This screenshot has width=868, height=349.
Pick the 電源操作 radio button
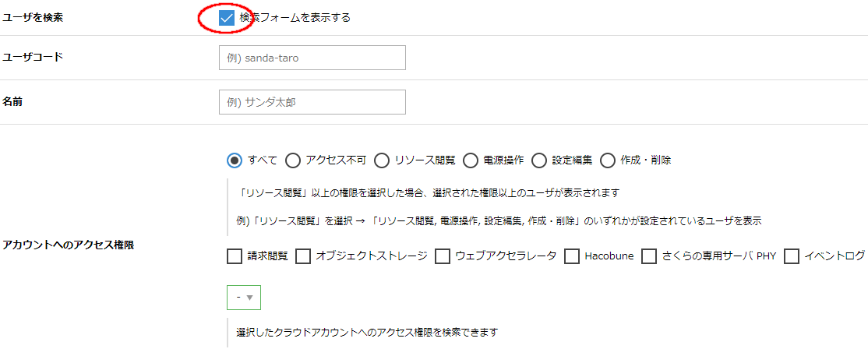[471, 160]
